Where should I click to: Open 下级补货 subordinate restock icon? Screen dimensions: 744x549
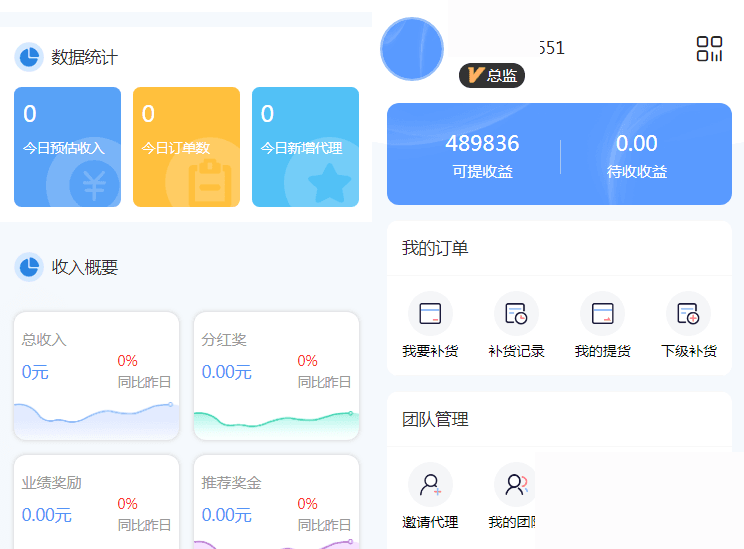point(688,313)
